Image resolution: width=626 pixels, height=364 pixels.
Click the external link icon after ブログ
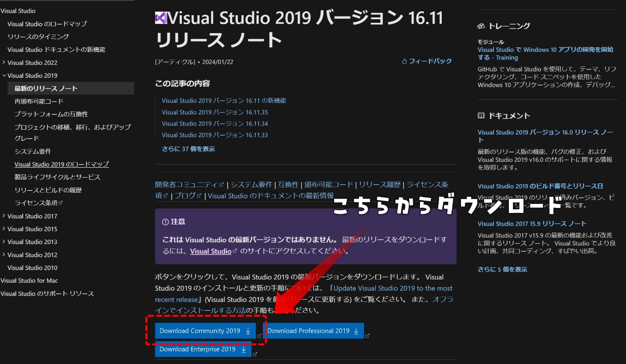coord(199,196)
